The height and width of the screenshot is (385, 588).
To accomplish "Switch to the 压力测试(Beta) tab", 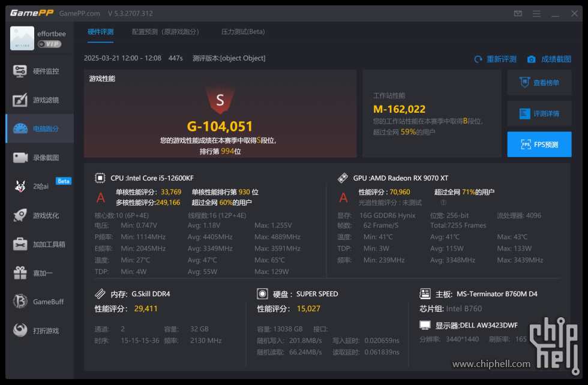I will tap(243, 32).
